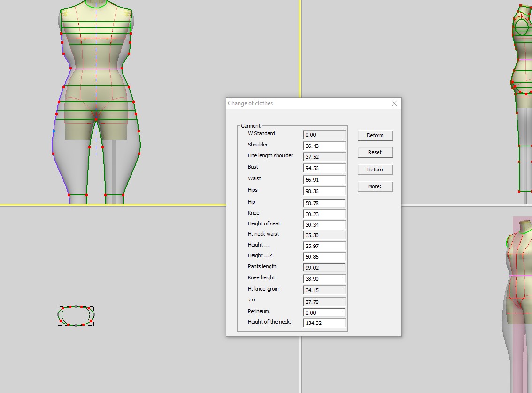The width and height of the screenshot is (532, 393).
Task: Click the field showing 25.97
Action: pos(324,246)
